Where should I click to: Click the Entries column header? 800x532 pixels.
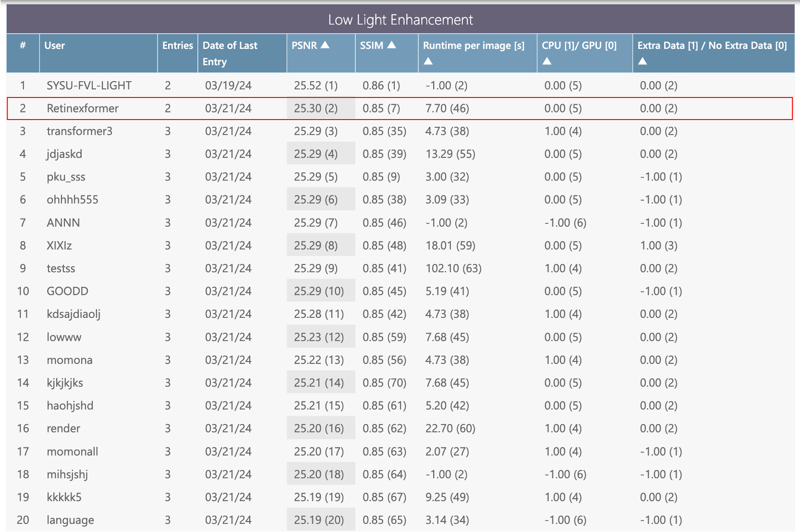pyautogui.click(x=178, y=53)
